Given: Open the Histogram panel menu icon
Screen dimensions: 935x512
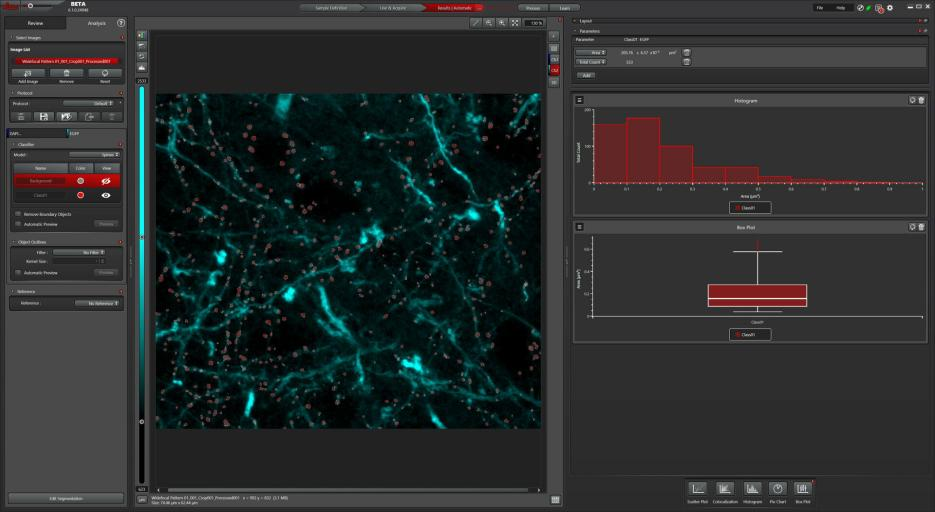Looking at the screenshot, I should [579, 100].
